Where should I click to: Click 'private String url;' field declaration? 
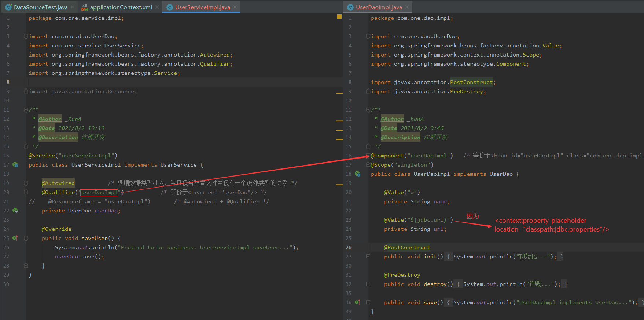click(415, 229)
